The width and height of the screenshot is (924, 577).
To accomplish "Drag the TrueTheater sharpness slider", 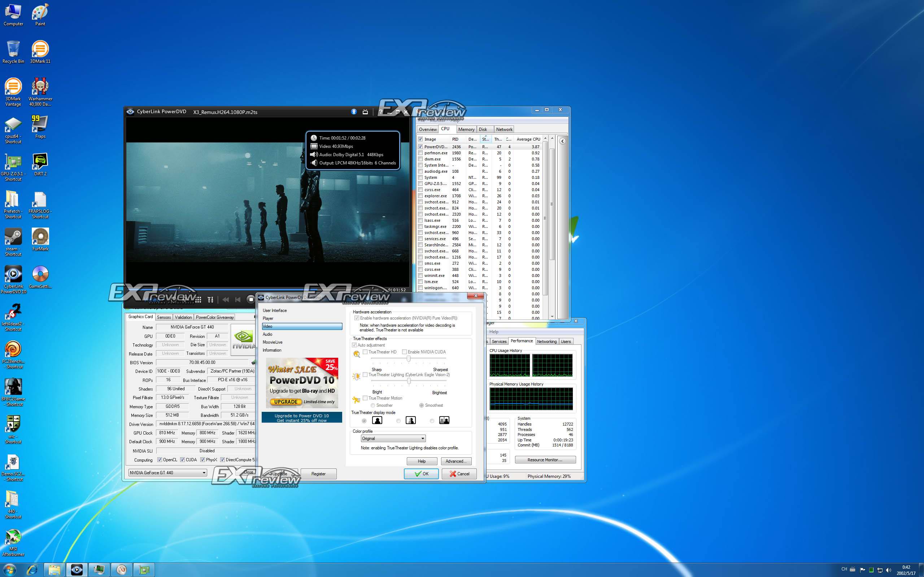I will (x=409, y=358).
